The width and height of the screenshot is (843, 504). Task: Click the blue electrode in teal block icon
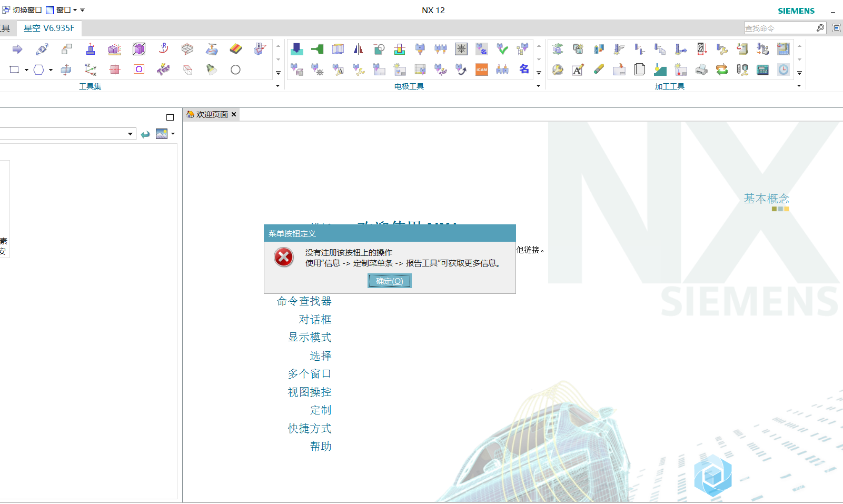point(297,50)
